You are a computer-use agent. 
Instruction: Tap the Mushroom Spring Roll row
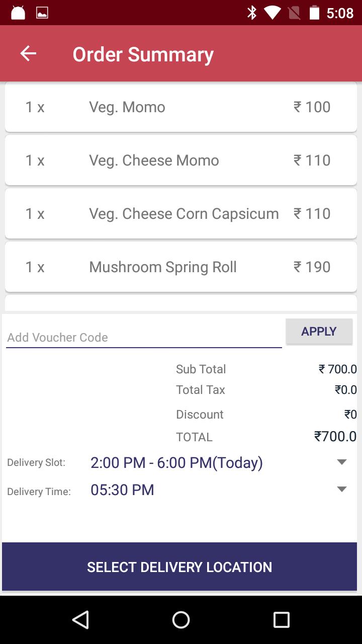coord(181,267)
